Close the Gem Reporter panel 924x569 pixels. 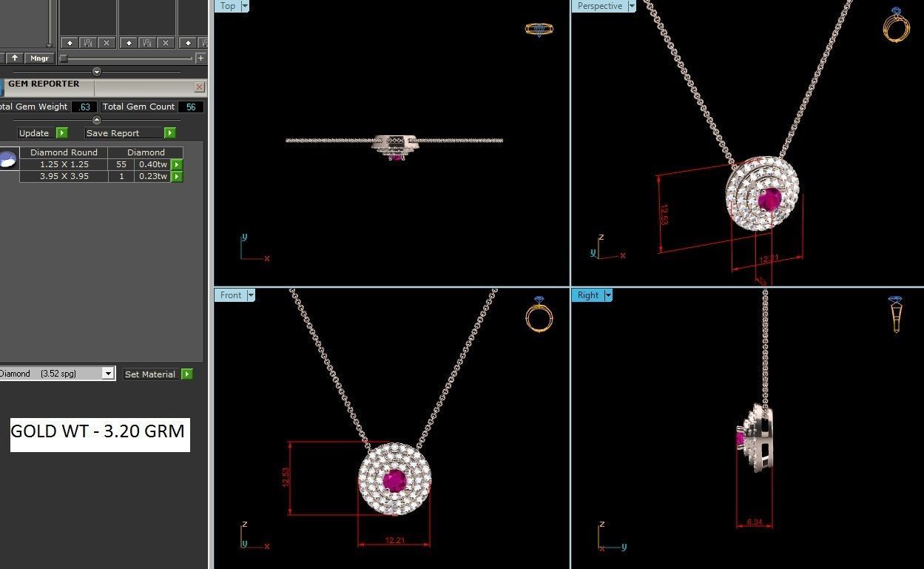tap(200, 87)
